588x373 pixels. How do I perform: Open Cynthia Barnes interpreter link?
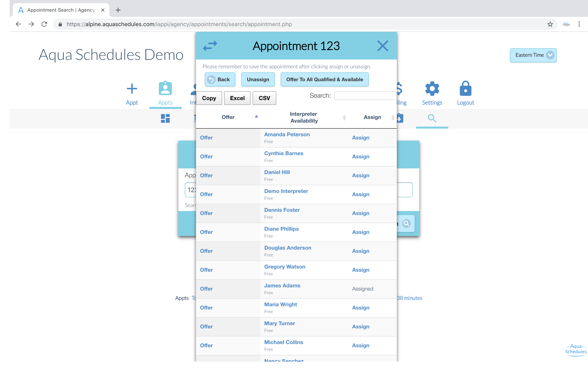tap(284, 153)
